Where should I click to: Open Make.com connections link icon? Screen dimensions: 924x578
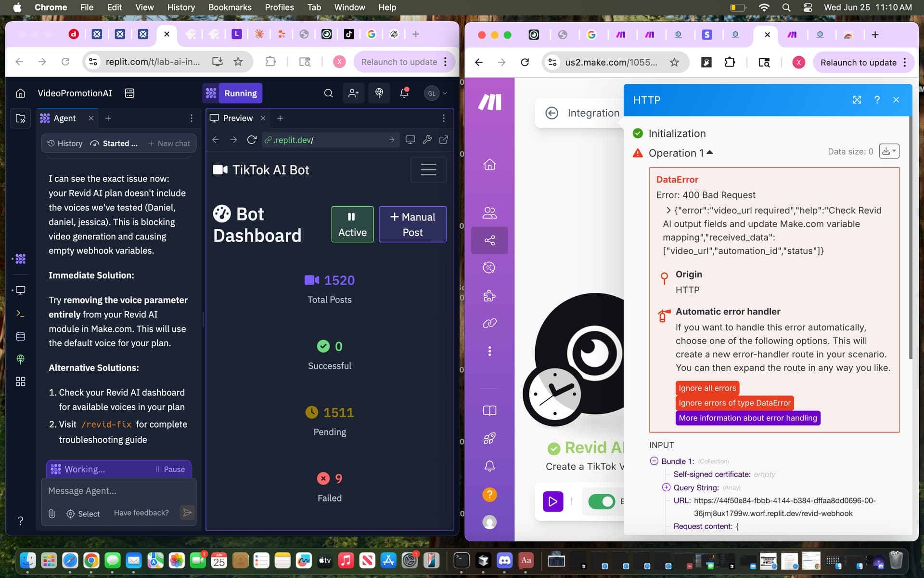pyautogui.click(x=489, y=323)
